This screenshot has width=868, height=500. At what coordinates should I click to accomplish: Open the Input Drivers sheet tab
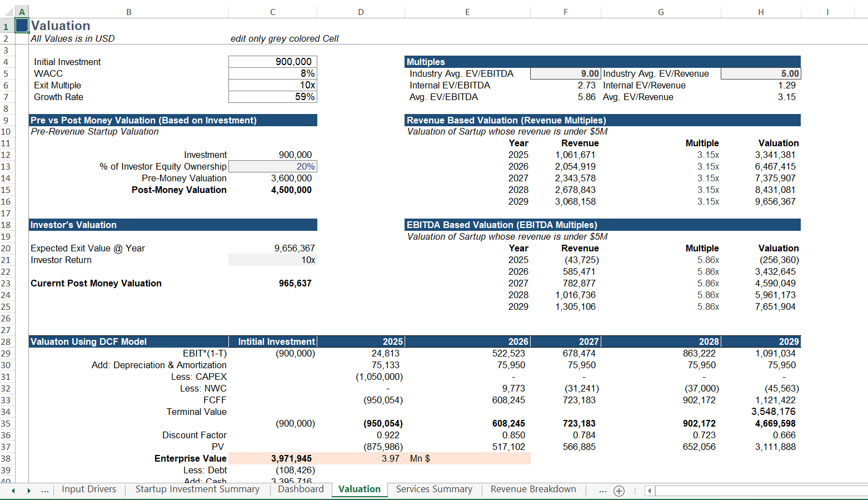point(89,489)
